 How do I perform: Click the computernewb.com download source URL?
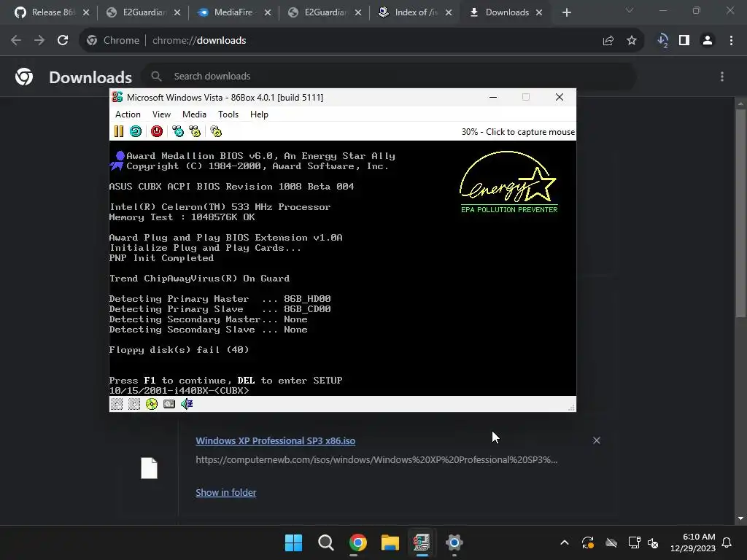pyautogui.click(x=376, y=460)
